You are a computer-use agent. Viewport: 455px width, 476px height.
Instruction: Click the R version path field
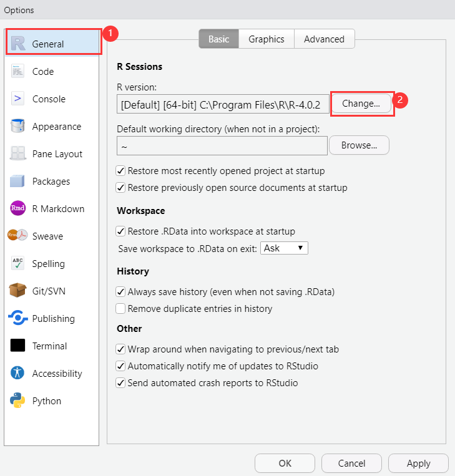[223, 104]
